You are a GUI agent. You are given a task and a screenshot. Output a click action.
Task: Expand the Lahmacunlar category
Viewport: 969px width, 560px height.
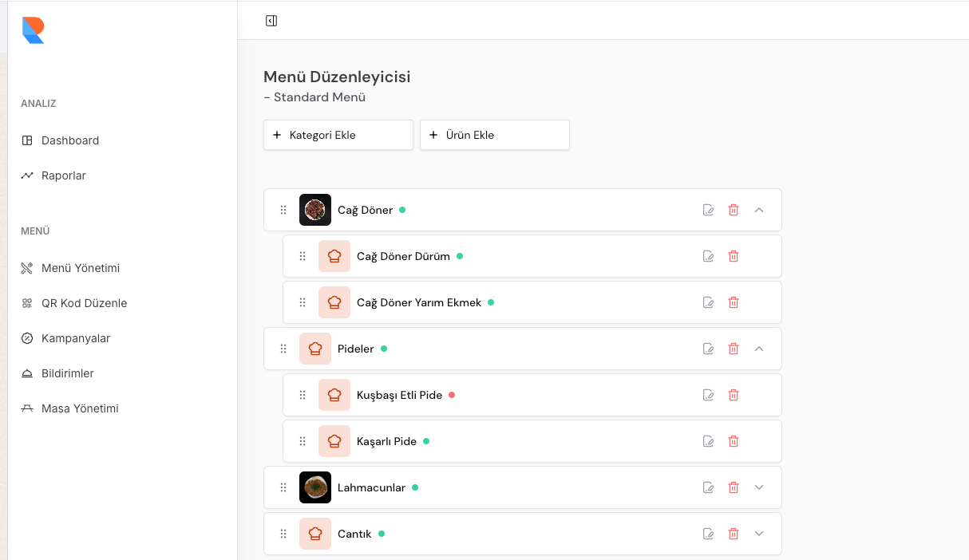click(759, 487)
